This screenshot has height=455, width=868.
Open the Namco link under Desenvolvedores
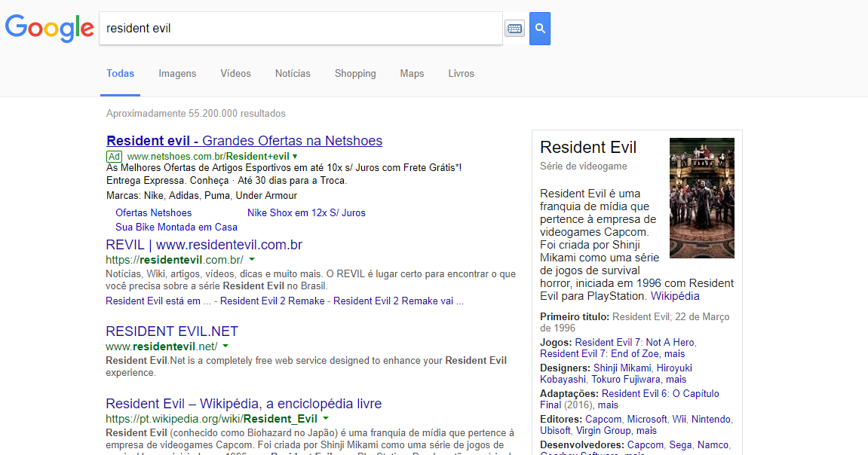click(713, 444)
